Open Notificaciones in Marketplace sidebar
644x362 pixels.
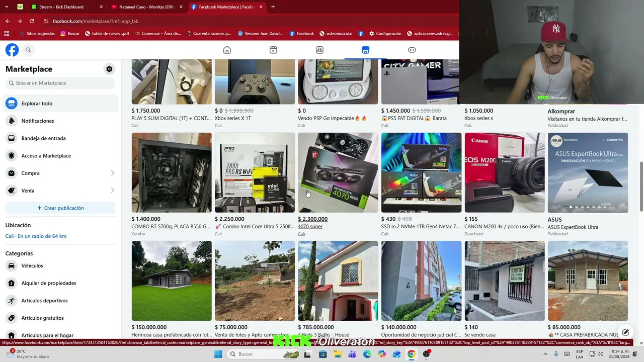[60, 121]
